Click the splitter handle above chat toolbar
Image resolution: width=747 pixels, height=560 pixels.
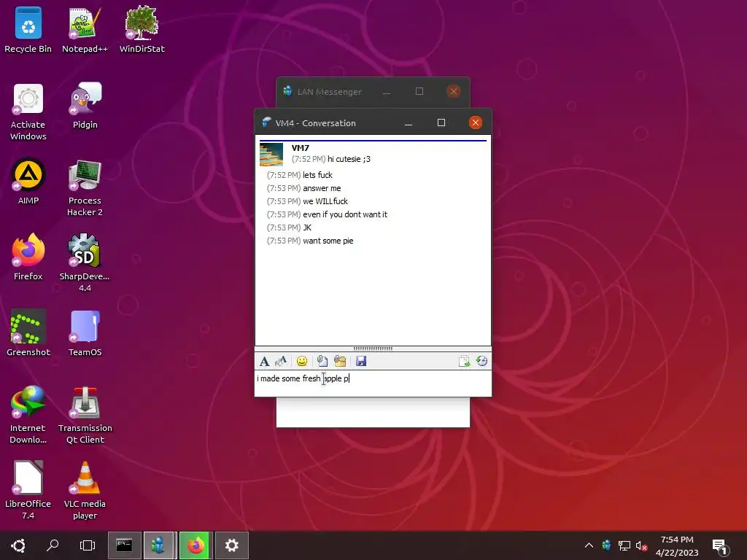click(373, 349)
